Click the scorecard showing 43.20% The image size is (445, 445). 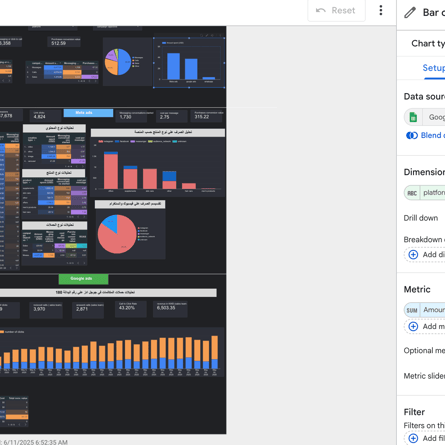pyautogui.click(x=130, y=309)
